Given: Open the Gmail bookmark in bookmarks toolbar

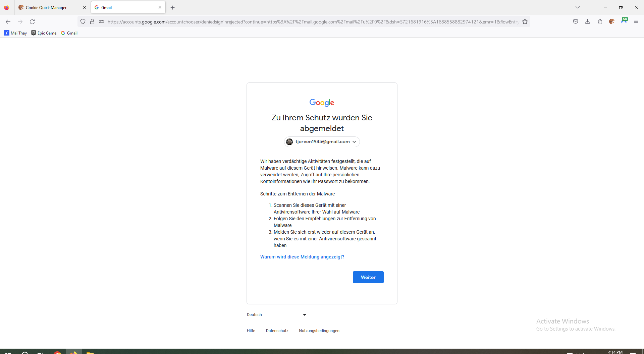Looking at the screenshot, I should [69, 33].
